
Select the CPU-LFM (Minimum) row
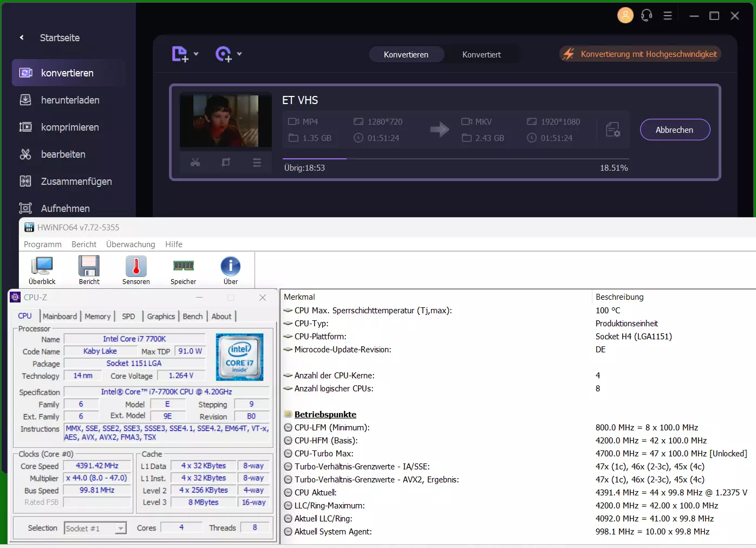click(x=518, y=428)
